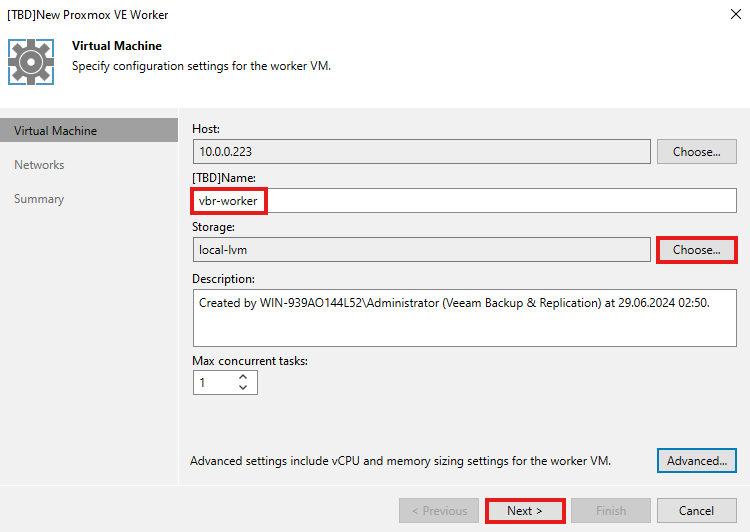Focus the vbr-worker name field
Viewport: 750px width, 532px height.
pyautogui.click(x=464, y=200)
